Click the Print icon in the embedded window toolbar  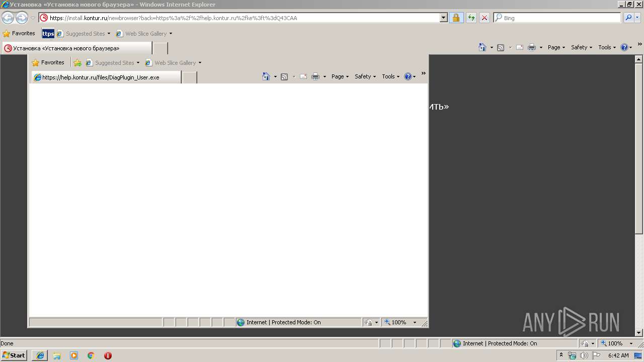315,76
